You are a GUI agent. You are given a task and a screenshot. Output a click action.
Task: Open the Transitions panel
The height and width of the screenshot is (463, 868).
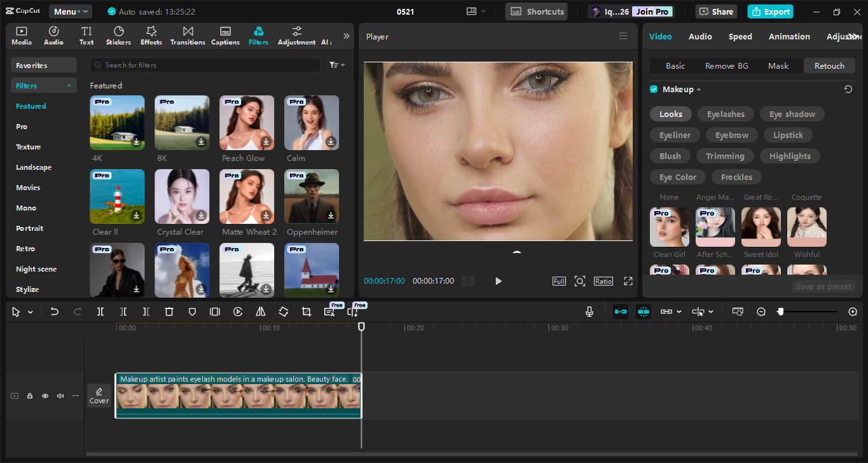click(x=188, y=35)
